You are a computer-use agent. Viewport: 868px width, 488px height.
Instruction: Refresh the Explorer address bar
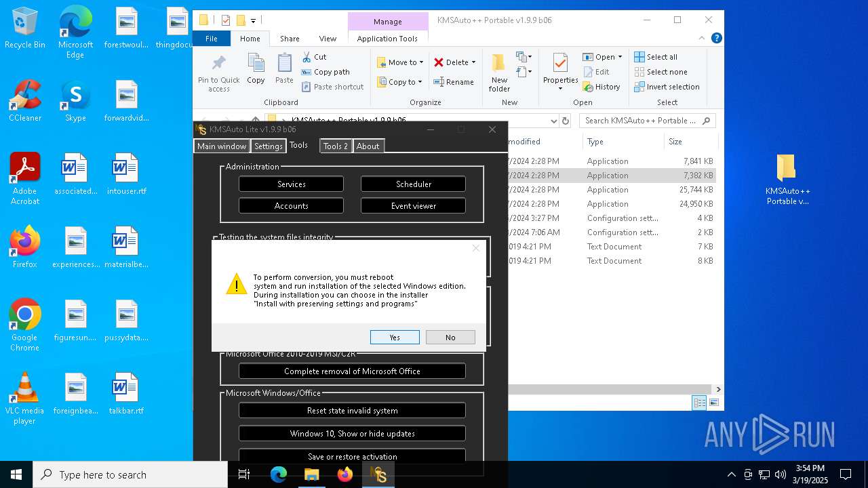point(566,121)
